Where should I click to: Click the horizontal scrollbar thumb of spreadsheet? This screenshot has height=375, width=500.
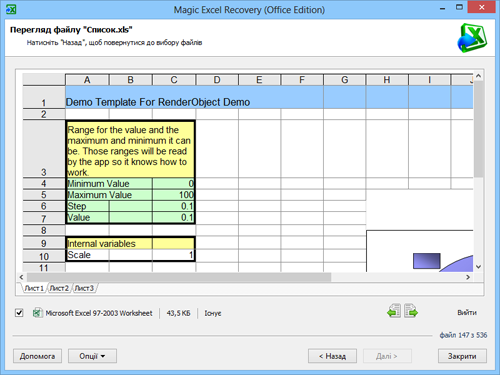coord(179,277)
